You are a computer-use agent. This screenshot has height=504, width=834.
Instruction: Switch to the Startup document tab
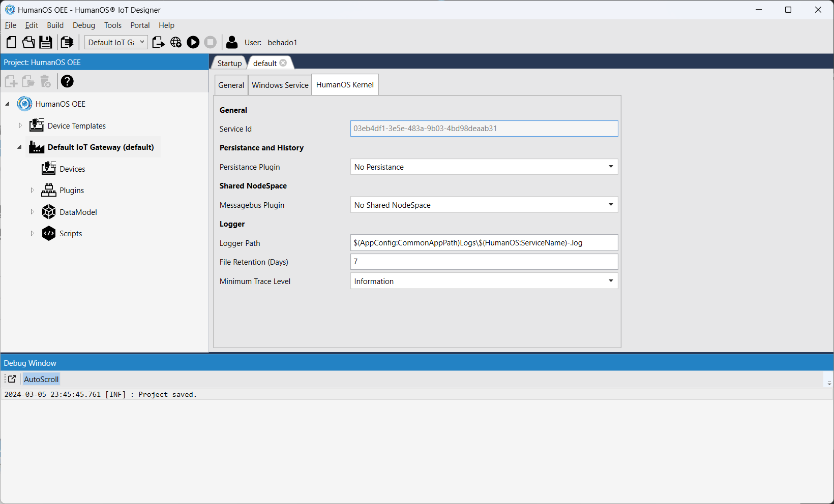(229, 63)
